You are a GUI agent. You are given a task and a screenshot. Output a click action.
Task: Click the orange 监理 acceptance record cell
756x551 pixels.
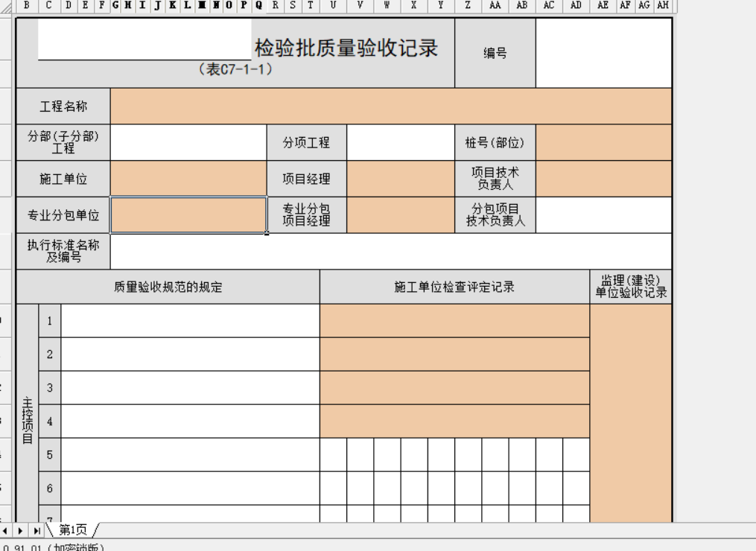[x=631, y=413]
